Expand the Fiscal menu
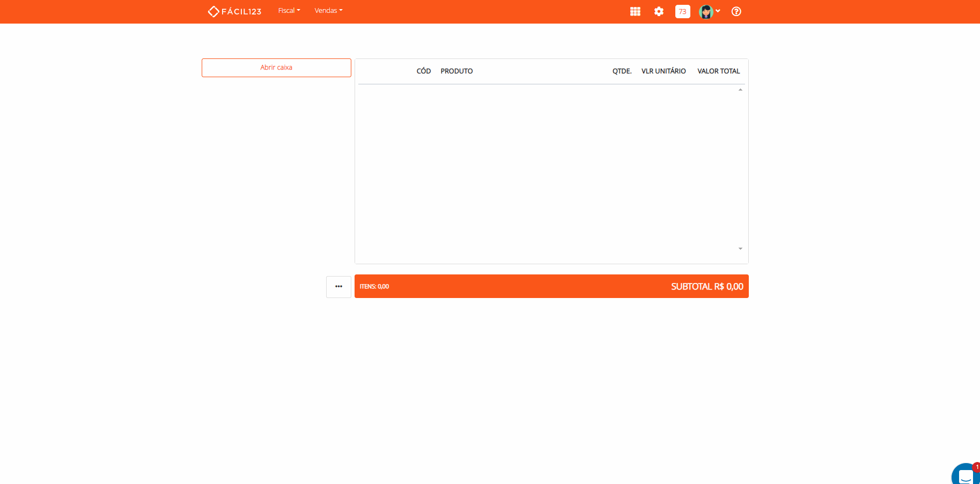The width and height of the screenshot is (980, 484). [x=289, y=11]
